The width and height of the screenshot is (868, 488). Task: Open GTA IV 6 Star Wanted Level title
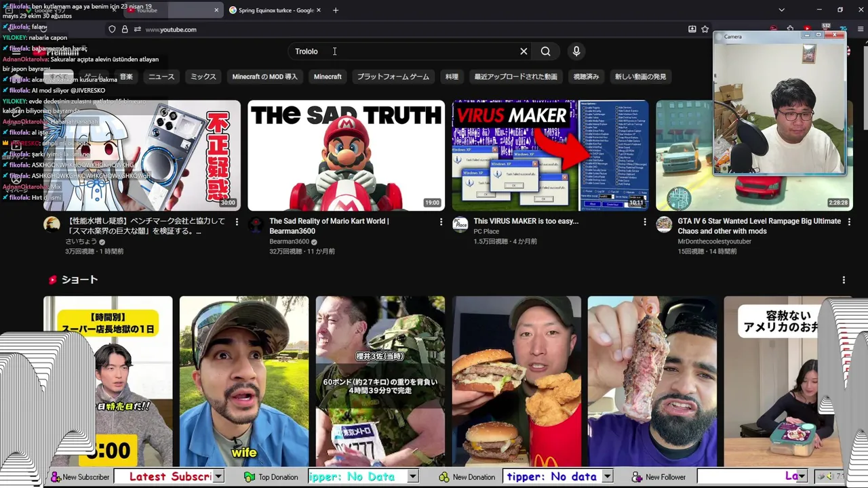click(759, 226)
